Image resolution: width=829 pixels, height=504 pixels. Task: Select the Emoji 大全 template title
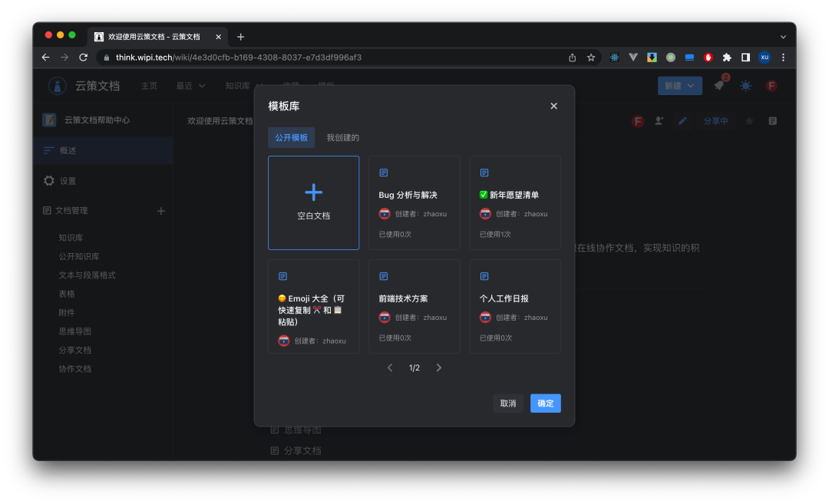312,310
